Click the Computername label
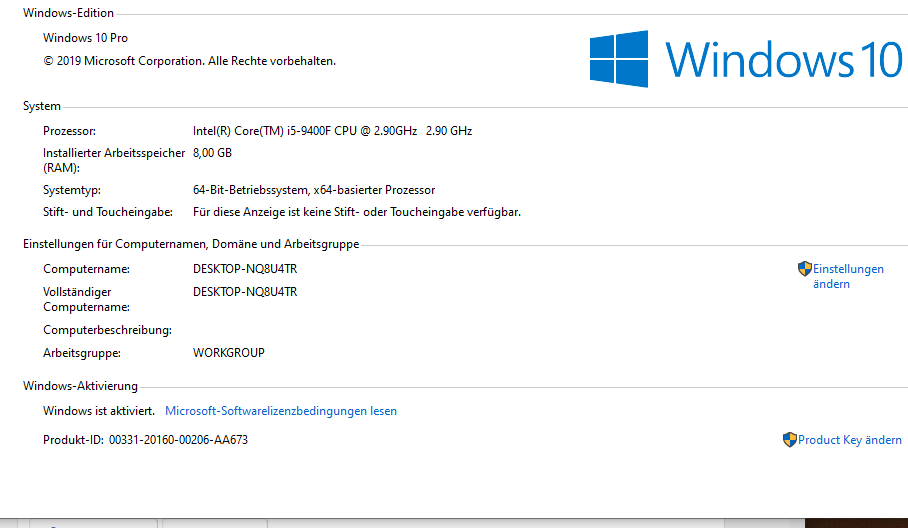Viewport: 908px width, 528px height. (x=86, y=269)
